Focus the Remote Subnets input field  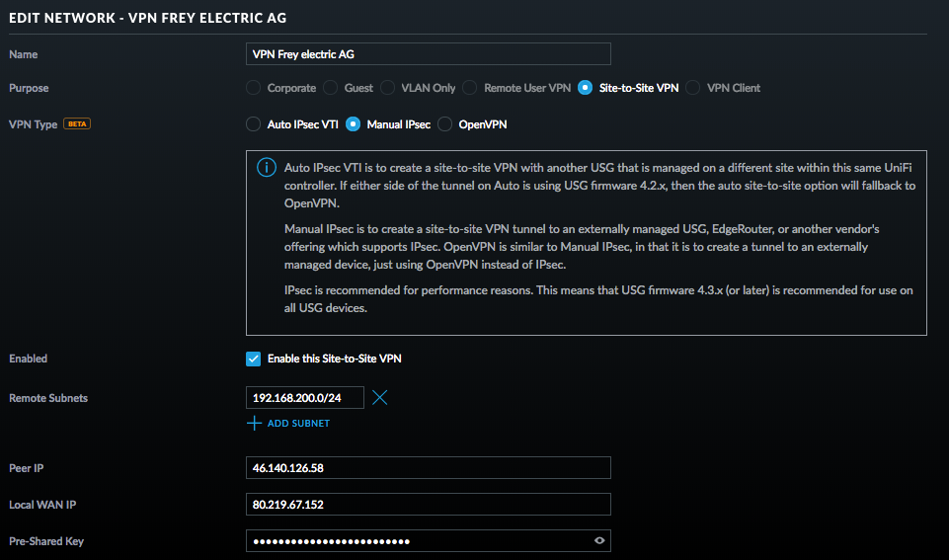tap(305, 398)
